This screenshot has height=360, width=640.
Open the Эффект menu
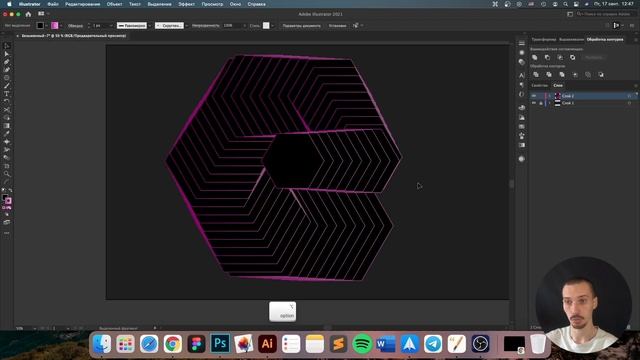186,4
